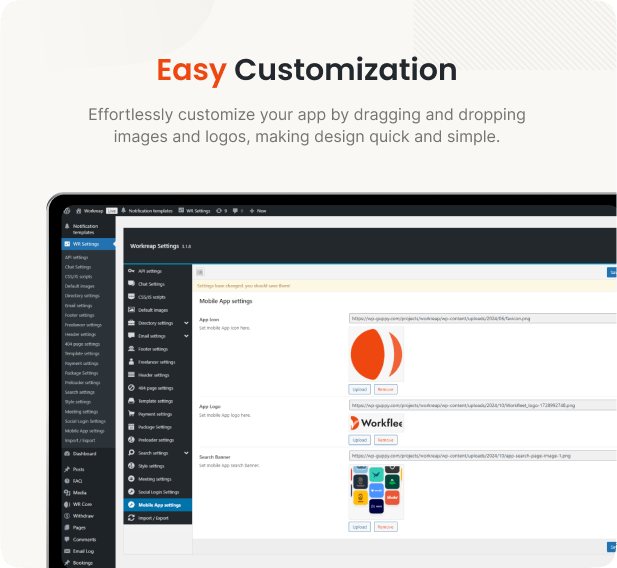
Task: Open WR Settings in the admin sidebar
Action: [x=84, y=244]
